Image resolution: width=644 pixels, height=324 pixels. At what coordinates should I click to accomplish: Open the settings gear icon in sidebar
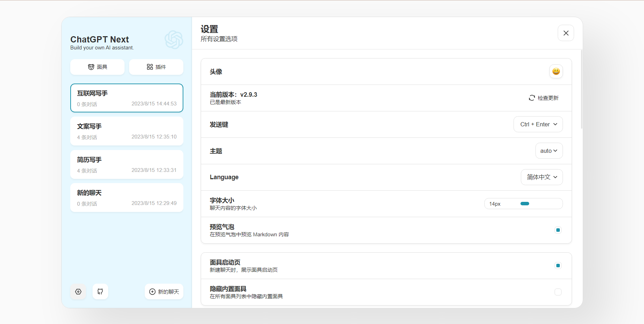click(78, 292)
